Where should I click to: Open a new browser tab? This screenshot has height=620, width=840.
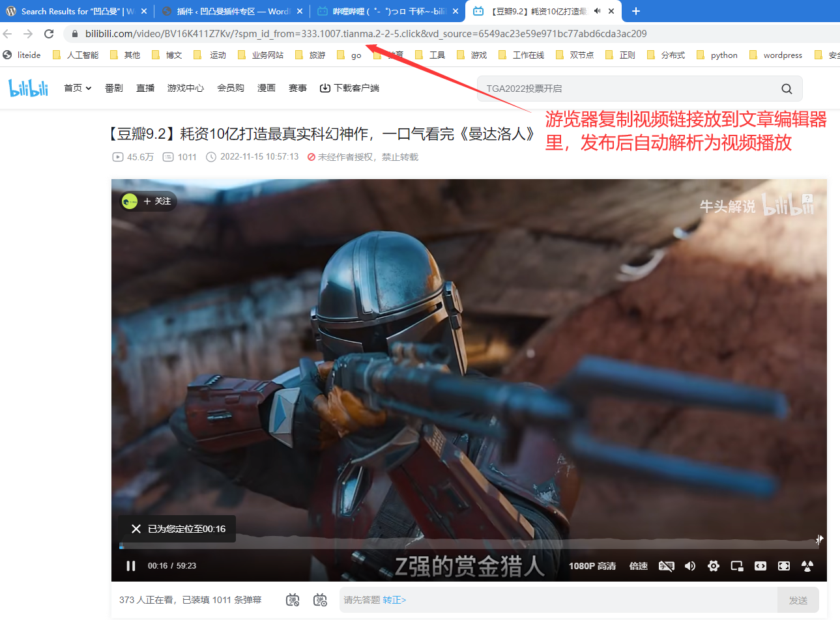pos(636,11)
